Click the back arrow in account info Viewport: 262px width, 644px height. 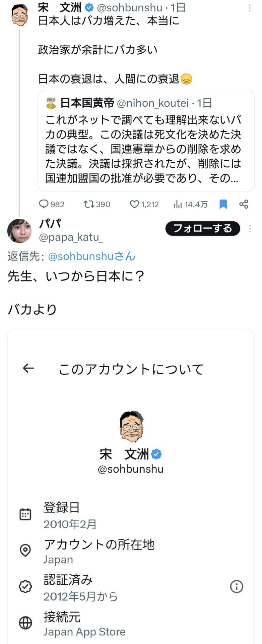(28, 368)
